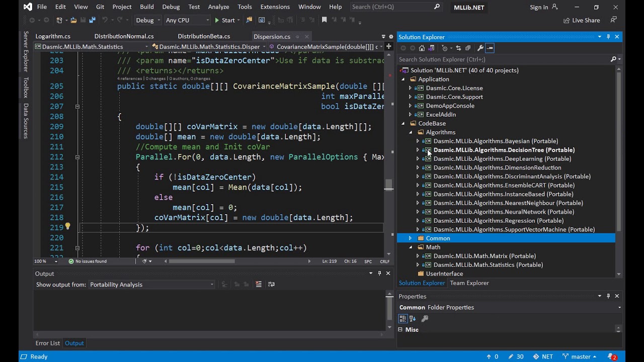Image resolution: width=644 pixels, height=362 pixels.
Task: Click the title bar search magnifier icon
Action: click(437, 7)
